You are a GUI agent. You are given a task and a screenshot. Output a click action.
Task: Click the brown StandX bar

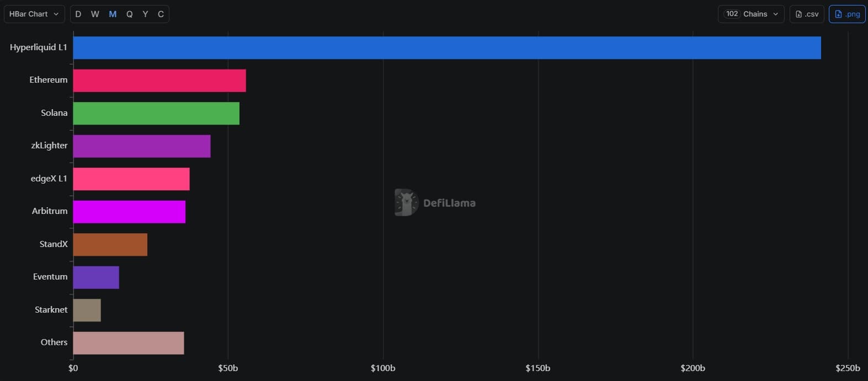click(110, 244)
